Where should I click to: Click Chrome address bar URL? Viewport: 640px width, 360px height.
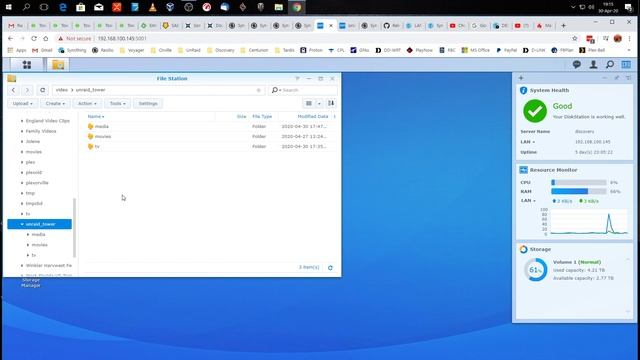(122, 38)
